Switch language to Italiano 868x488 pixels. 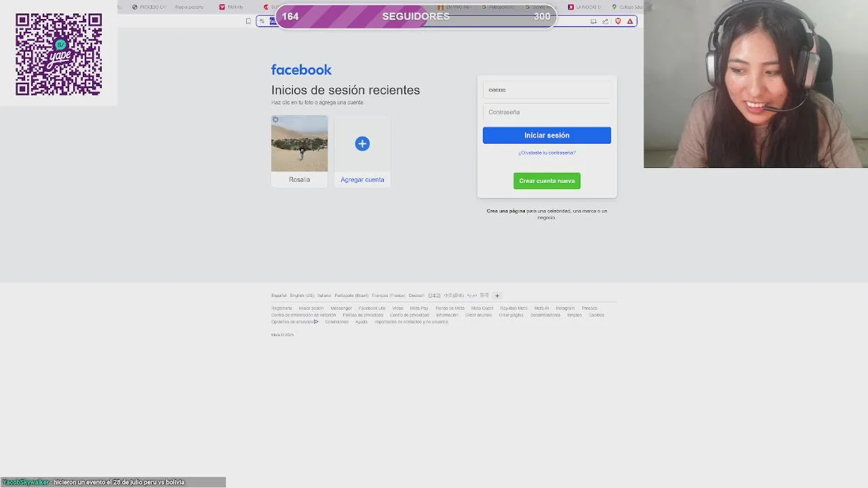324,296
